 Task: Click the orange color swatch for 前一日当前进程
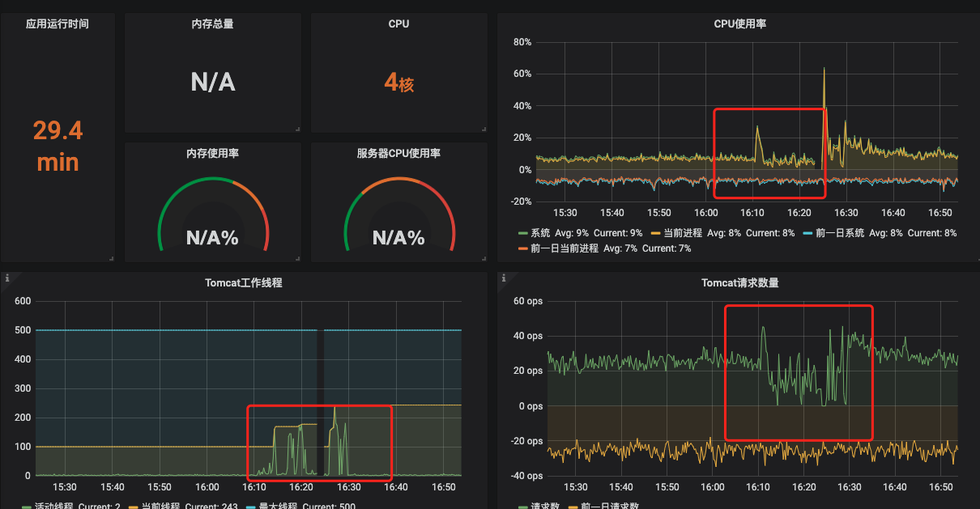522,248
